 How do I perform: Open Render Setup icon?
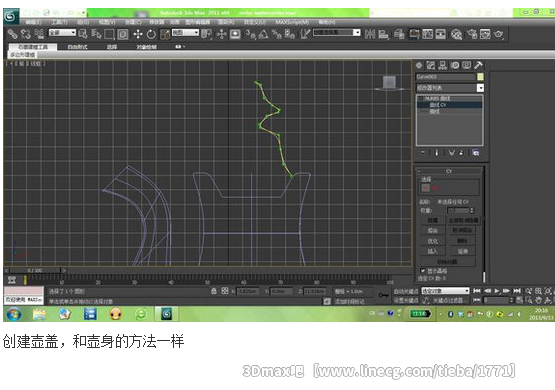[472, 34]
